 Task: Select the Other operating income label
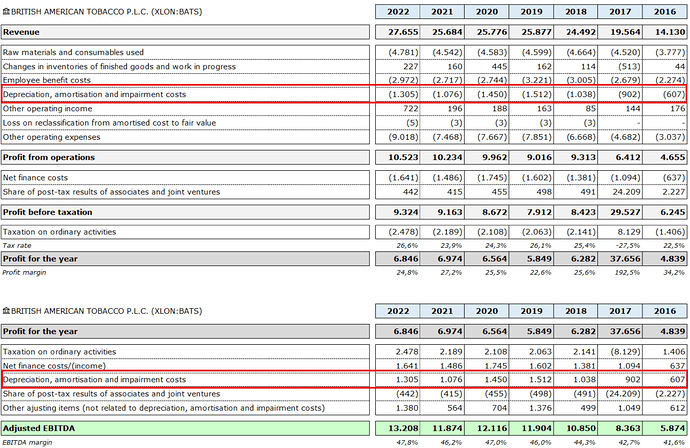pos(48,109)
